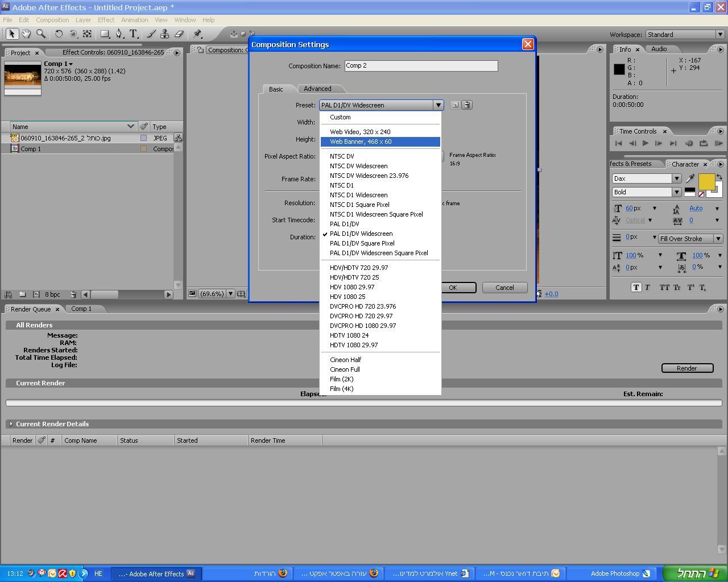Toggle All Caps in Character panel
This screenshot has width=728, height=582.
coord(664,288)
